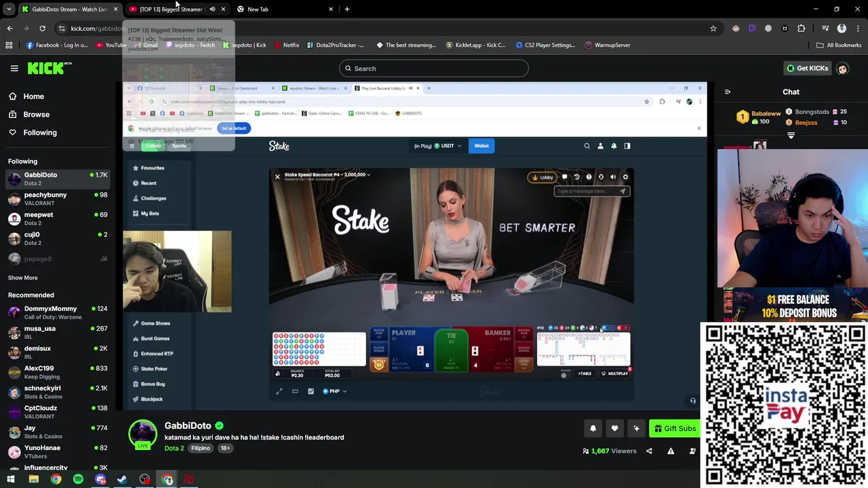This screenshot has height=488, width=868.
Task: Click the Lobby button in baccarat game
Action: 542,178
